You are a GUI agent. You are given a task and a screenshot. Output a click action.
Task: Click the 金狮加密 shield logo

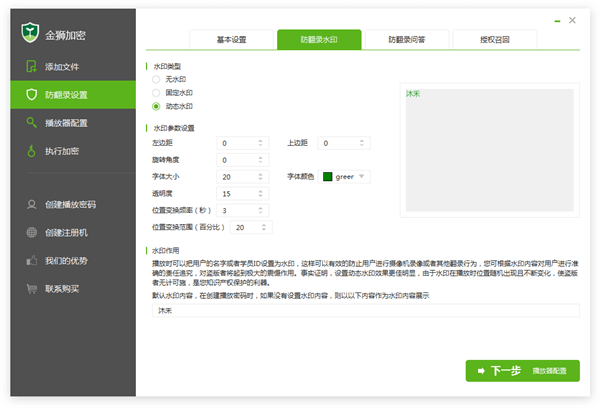click(30, 33)
